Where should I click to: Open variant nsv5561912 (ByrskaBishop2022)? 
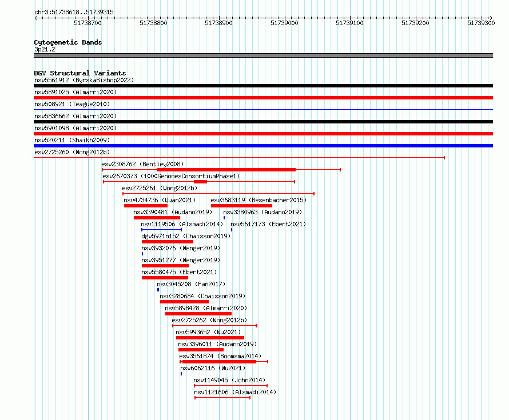pyautogui.click(x=84, y=80)
